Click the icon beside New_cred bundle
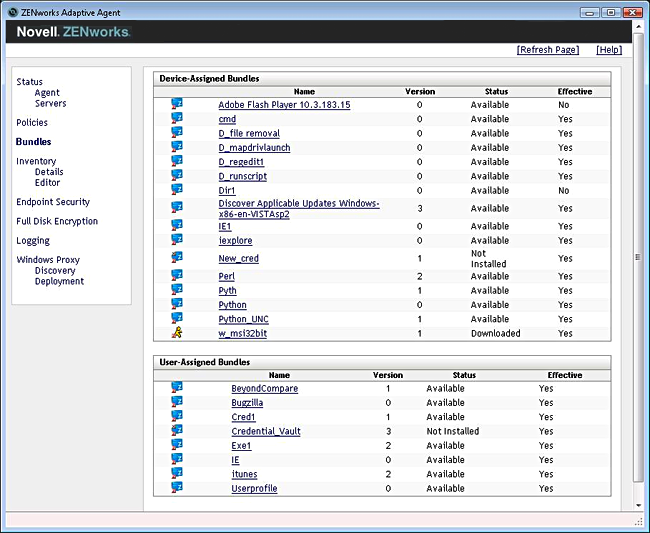The height and width of the screenshot is (533, 650). point(177,258)
